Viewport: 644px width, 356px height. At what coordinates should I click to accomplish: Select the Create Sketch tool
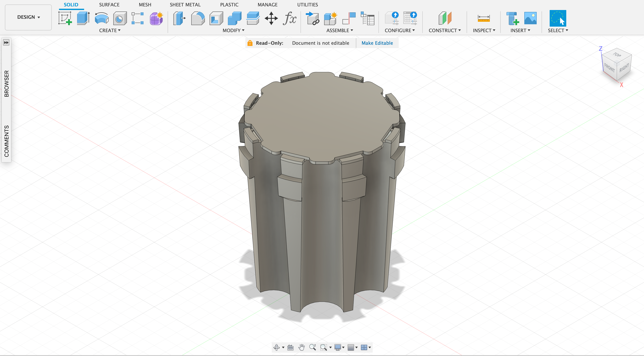65,18
